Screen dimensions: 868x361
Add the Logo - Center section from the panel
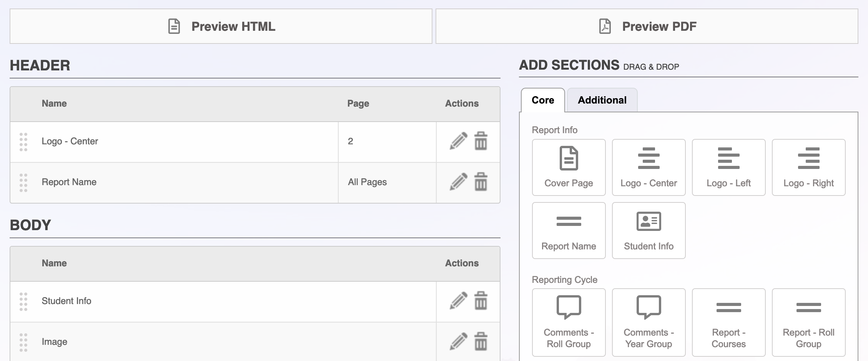tap(649, 167)
